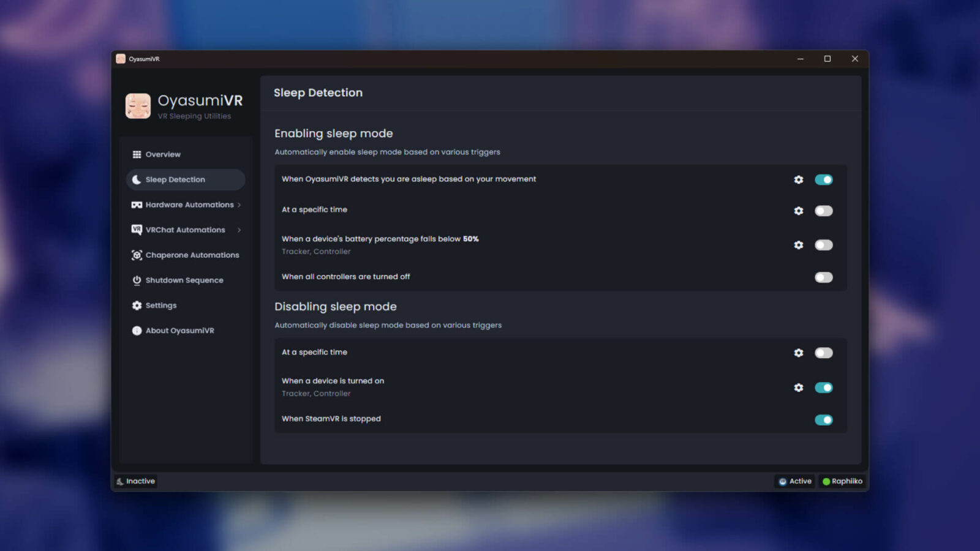The height and width of the screenshot is (551, 980).
Task: Configure battery percentage trigger via gear icon
Action: [x=798, y=245]
